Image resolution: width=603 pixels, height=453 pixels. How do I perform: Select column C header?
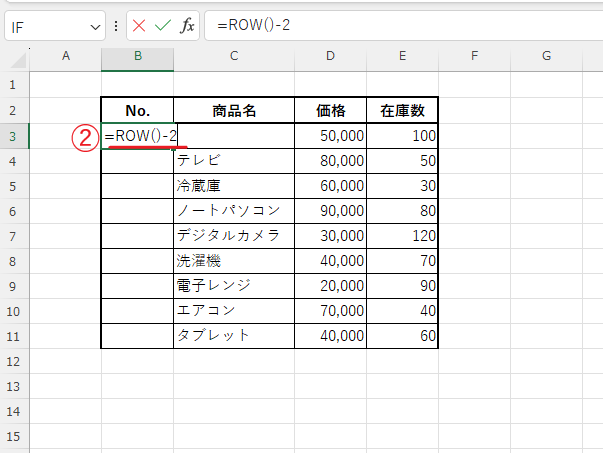click(x=234, y=56)
